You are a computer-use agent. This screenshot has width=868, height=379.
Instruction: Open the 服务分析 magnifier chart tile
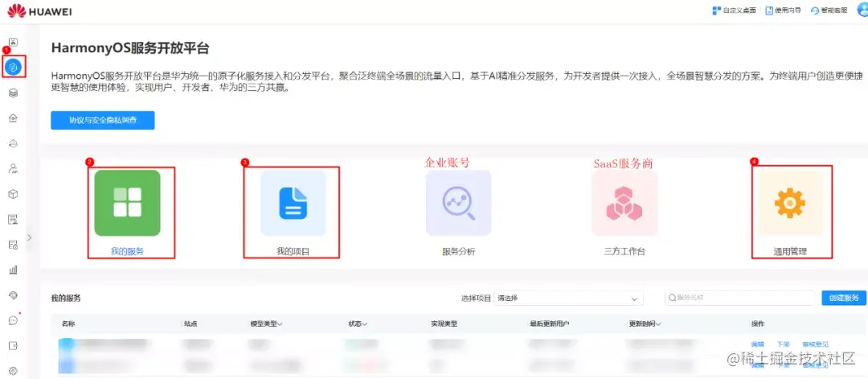coord(458,203)
